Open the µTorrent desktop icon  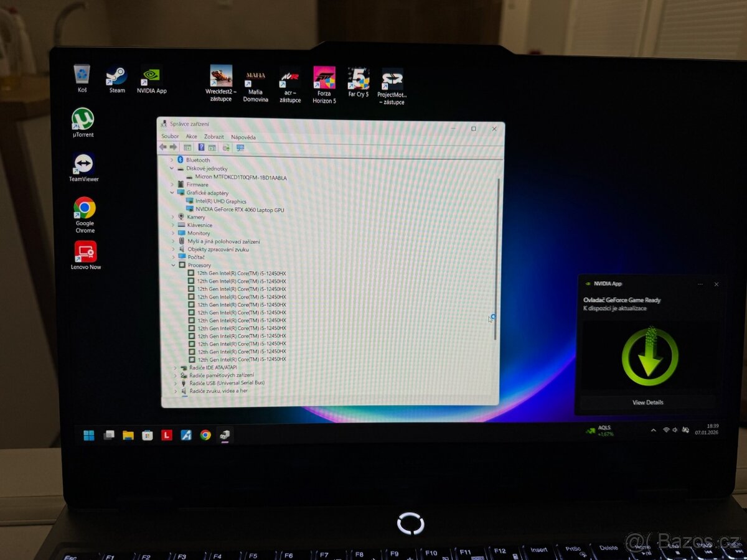[x=83, y=119]
